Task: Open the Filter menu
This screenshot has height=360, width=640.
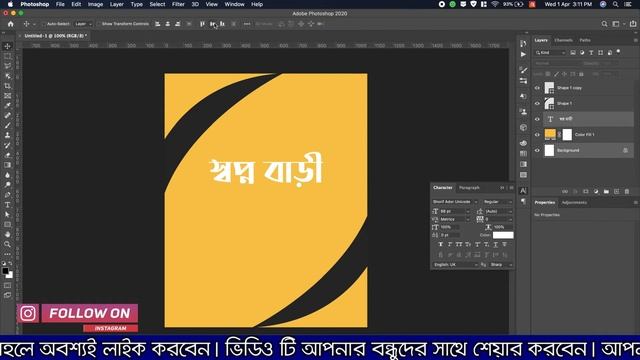Action: [x=178, y=4]
